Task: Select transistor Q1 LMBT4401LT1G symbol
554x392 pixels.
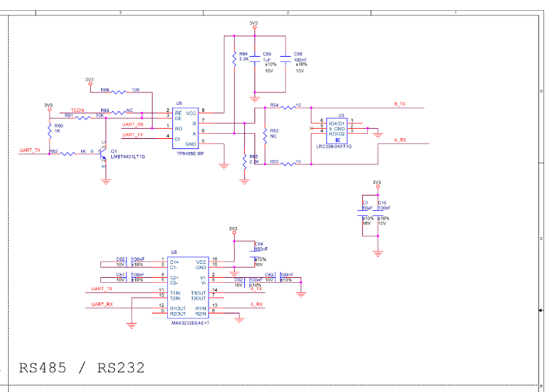Action: pyautogui.click(x=105, y=154)
